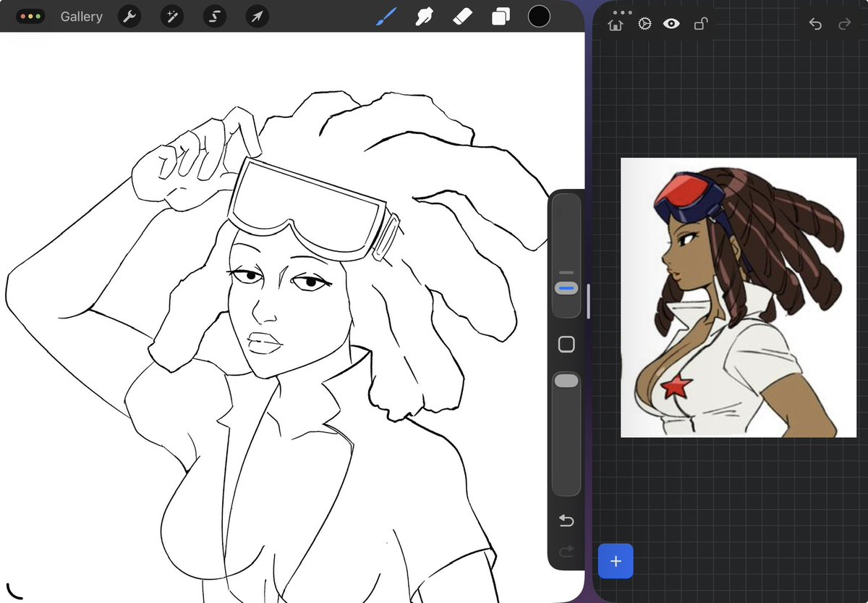The width and height of the screenshot is (868, 603).
Task: Open the Adjustments magic wand menu
Action: pyautogui.click(x=172, y=16)
